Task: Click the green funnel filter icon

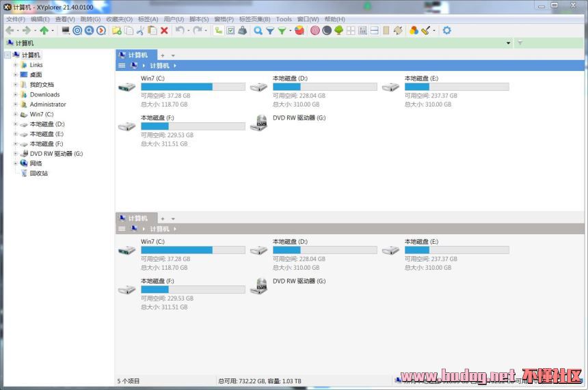Action: click(x=282, y=31)
